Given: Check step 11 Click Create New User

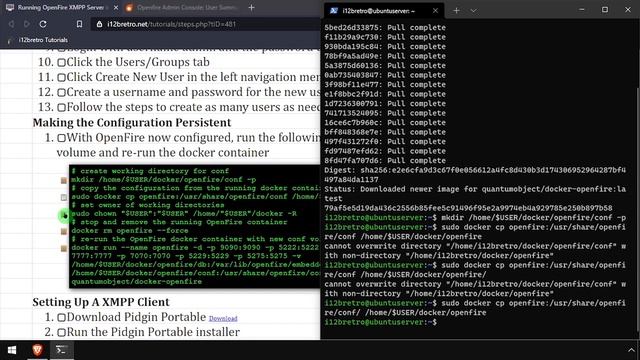Looking at the screenshot, I should tap(61, 78).
